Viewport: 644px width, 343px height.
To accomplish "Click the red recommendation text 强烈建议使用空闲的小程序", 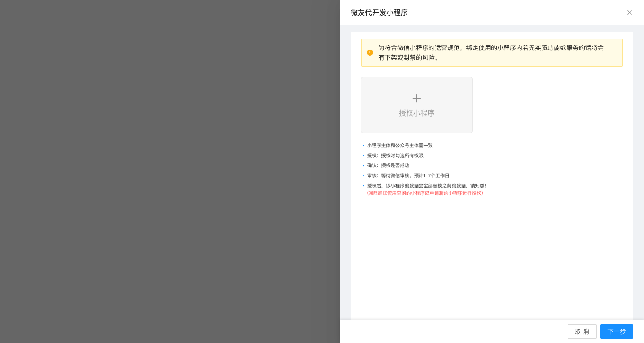I will (x=425, y=193).
